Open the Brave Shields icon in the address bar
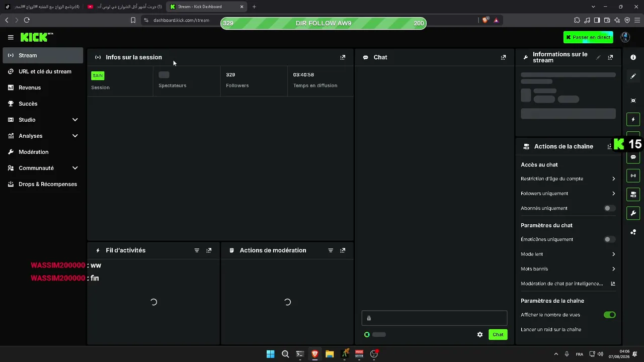 pyautogui.click(x=485, y=20)
